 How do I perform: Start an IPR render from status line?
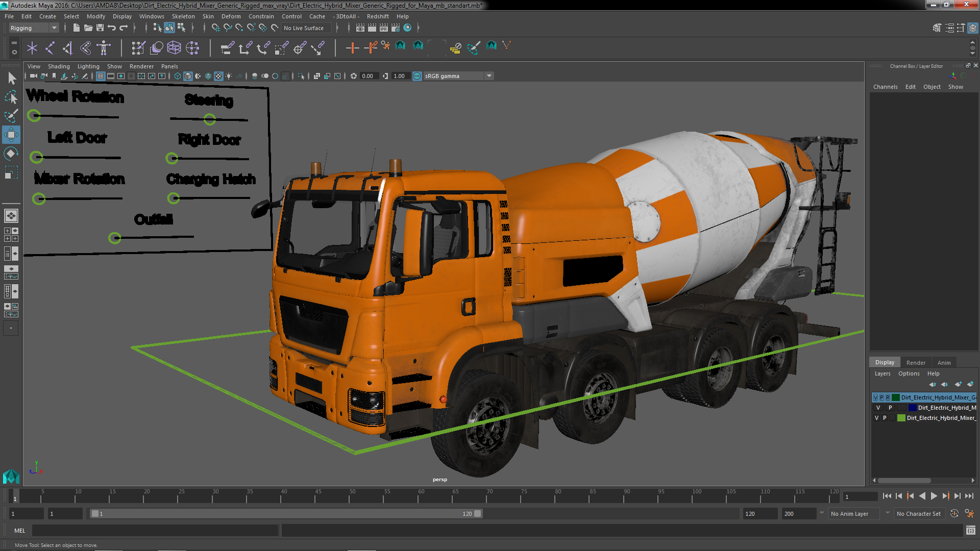click(x=384, y=28)
